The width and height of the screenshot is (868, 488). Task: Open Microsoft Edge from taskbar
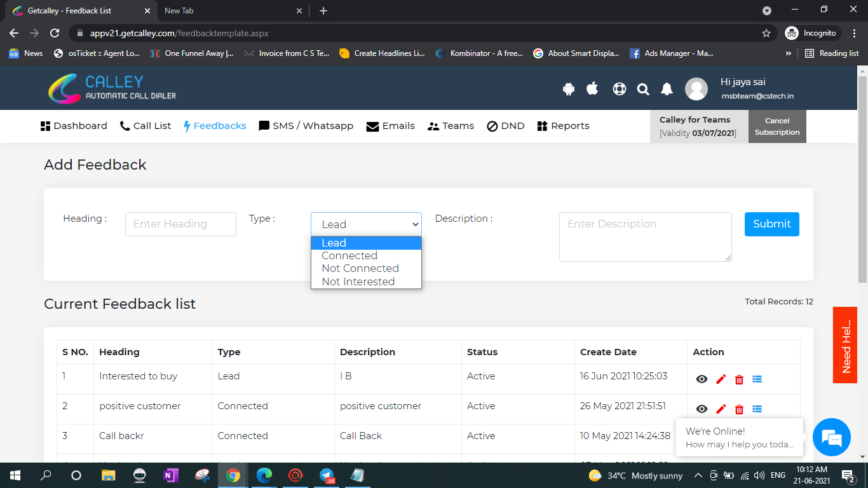(x=264, y=475)
